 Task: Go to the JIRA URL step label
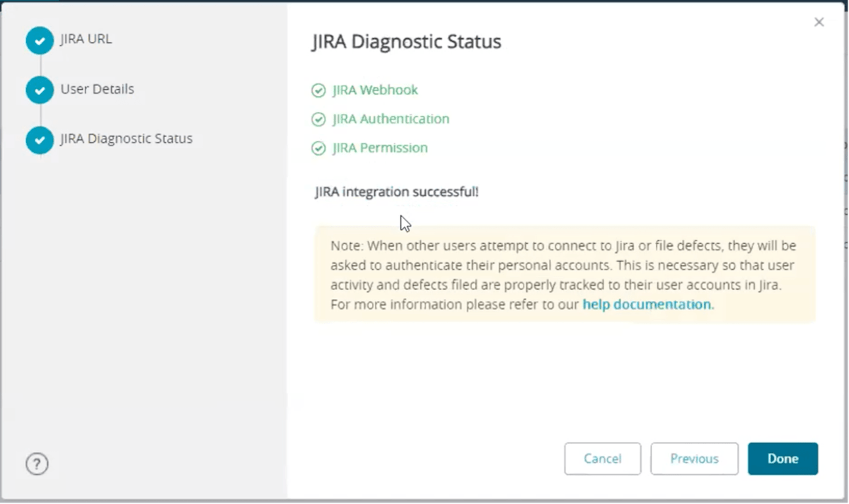click(x=86, y=39)
